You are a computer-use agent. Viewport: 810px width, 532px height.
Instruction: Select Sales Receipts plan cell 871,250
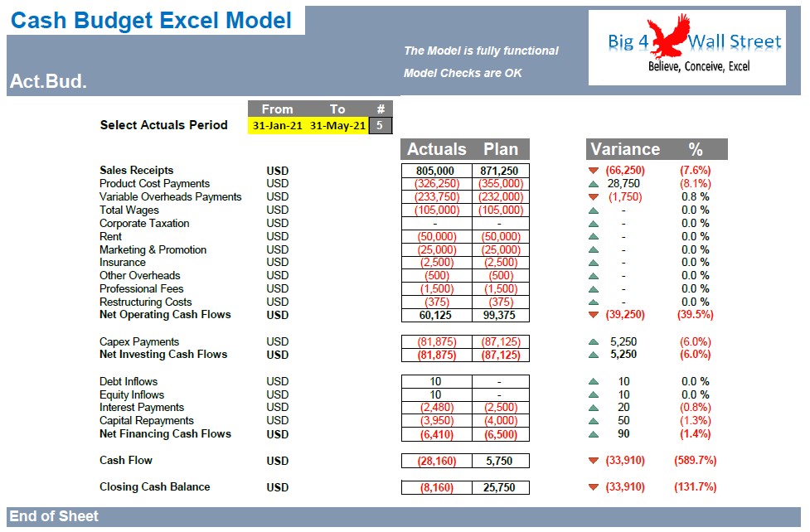[501, 171]
